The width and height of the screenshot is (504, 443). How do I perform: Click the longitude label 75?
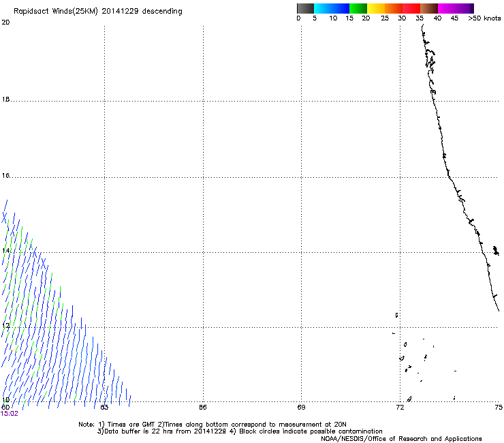(499, 408)
